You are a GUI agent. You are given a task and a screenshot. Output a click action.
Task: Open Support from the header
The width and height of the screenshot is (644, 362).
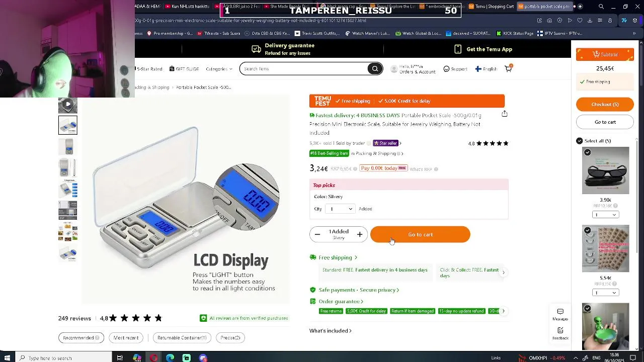pyautogui.click(x=455, y=69)
